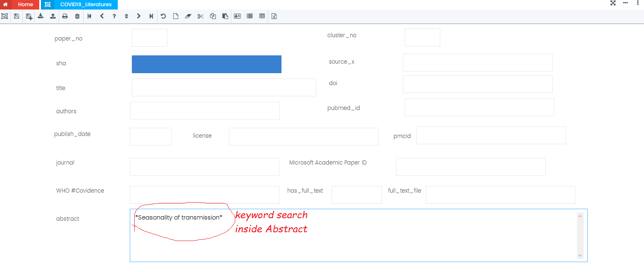The height and width of the screenshot is (272, 644).
Task: Click the scissors cut icon
Action: click(200, 16)
